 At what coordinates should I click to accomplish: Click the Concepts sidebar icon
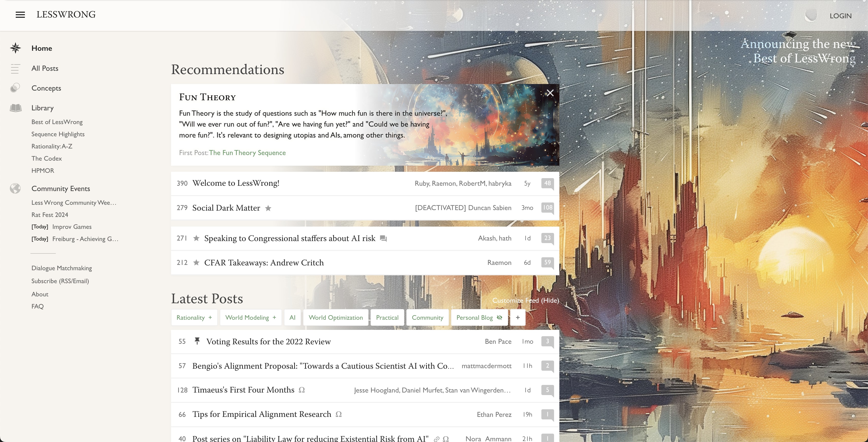pyautogui.click(x=15, y=88)
